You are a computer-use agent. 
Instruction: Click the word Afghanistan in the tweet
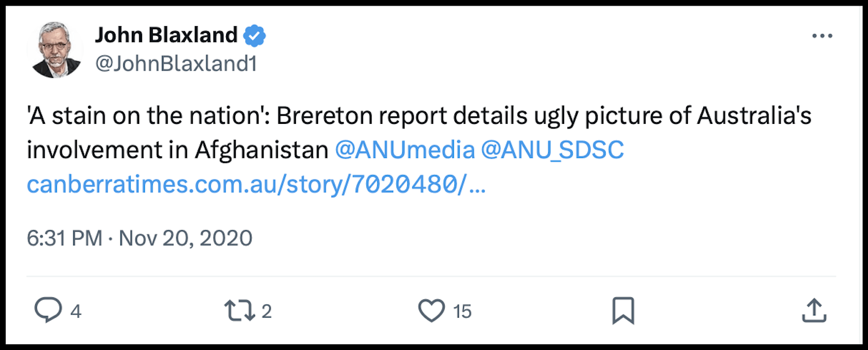click(x=261, y=150)
